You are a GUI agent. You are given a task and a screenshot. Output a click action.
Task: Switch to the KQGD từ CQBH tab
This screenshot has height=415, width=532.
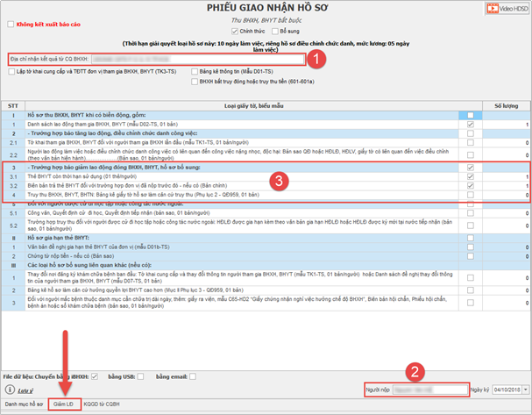click(x=102, y=404)
